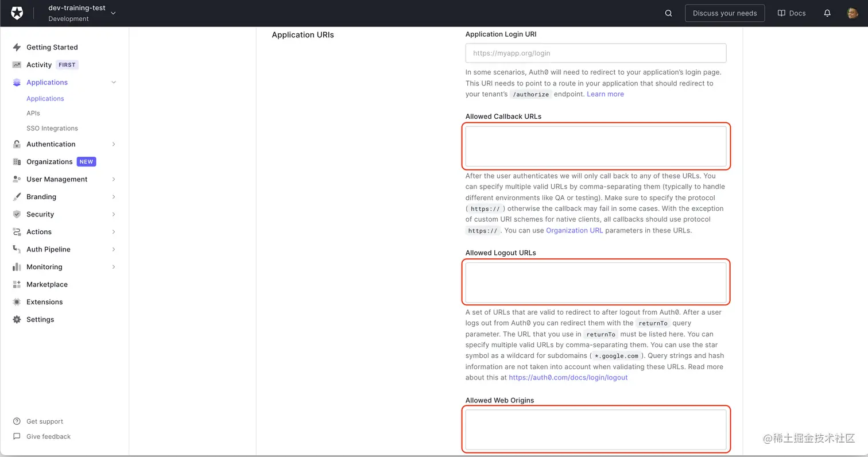This screenshot has width=868, height=457.
Task: Open the Getting Started section
Action: pyautogui.click(x=52, y=47)
